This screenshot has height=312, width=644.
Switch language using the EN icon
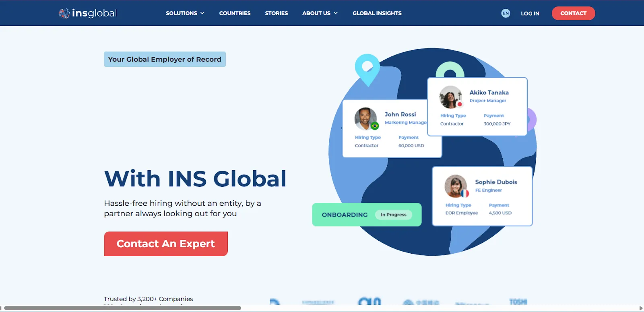tap(506, 13)
